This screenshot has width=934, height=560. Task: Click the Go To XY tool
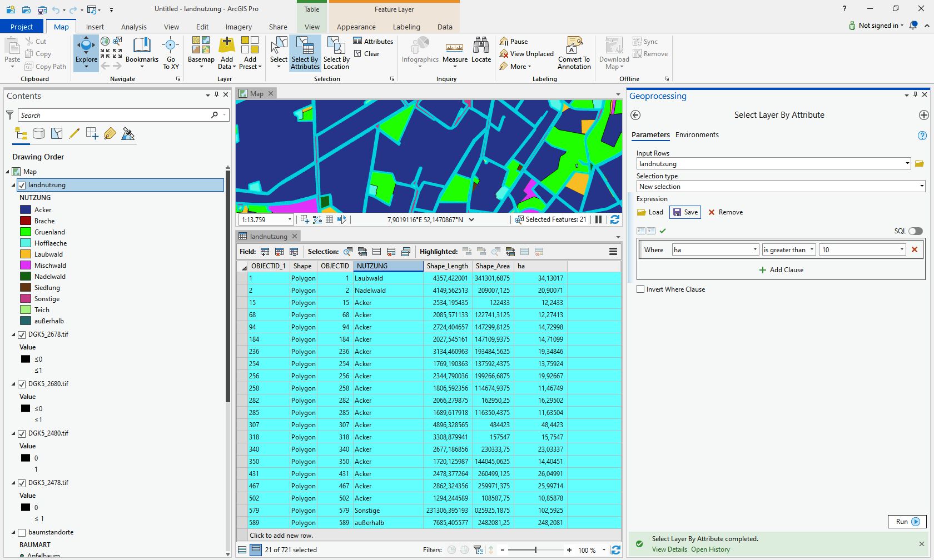(171, 53)
